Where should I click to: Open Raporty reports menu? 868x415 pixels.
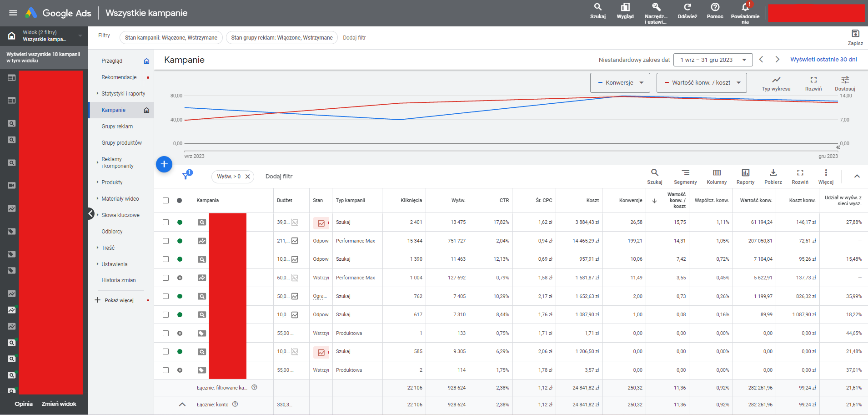745,177
